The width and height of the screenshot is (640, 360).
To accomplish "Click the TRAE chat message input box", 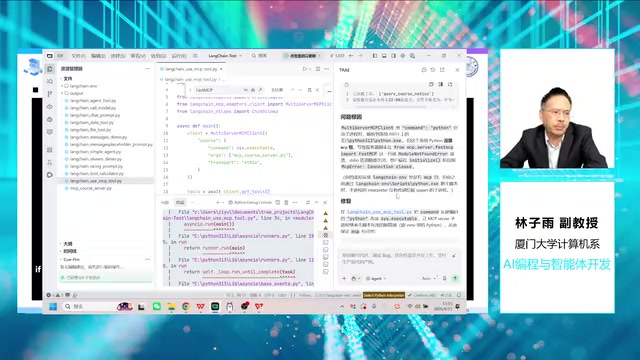I will pyautogui.click(x=398, y=258).
